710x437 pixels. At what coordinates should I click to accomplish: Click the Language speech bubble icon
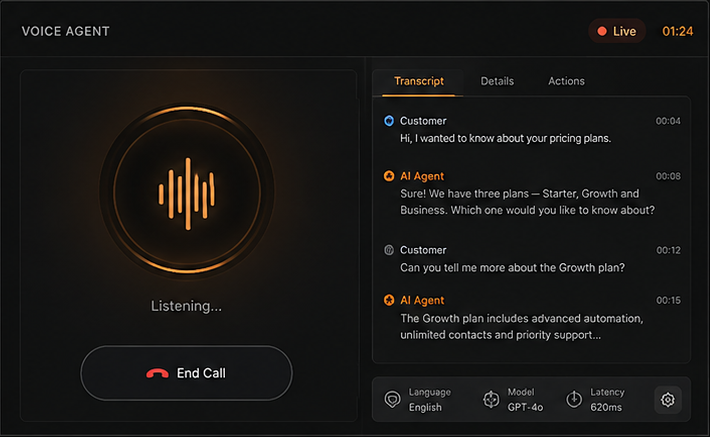(392, 399)
